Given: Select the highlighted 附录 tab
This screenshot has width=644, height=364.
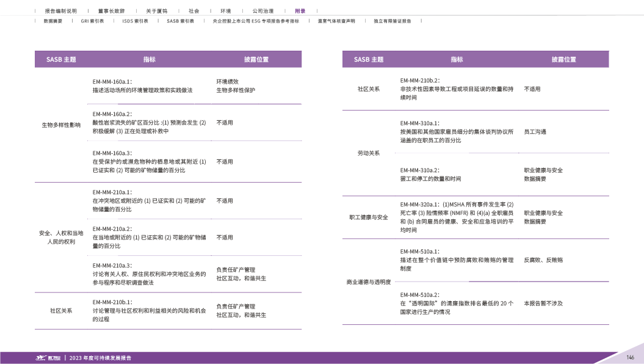Looking at the screenshot, I should [300, 11].
